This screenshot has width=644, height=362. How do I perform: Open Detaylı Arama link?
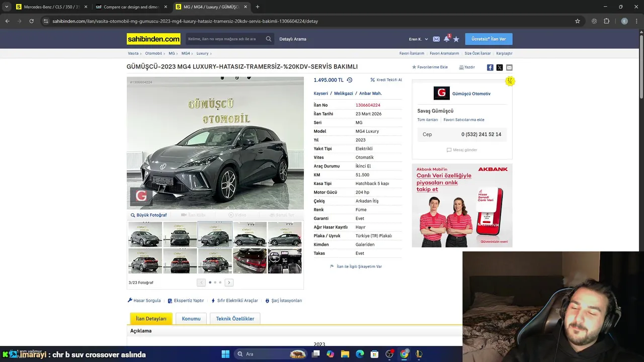(x=293, y=39)
